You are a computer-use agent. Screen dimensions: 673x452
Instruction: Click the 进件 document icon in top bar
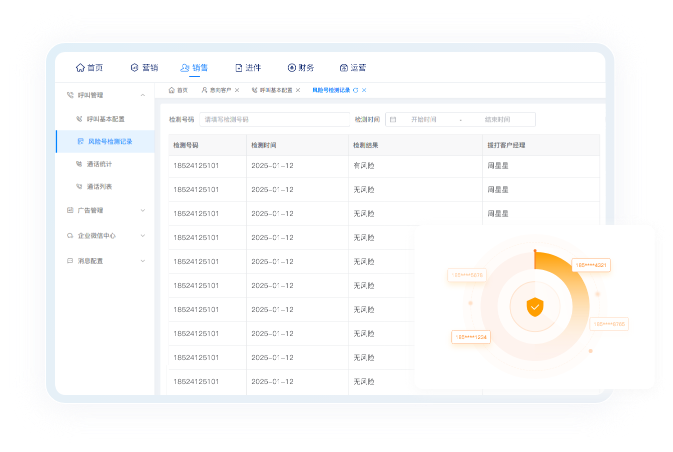[x=239, y=68]
